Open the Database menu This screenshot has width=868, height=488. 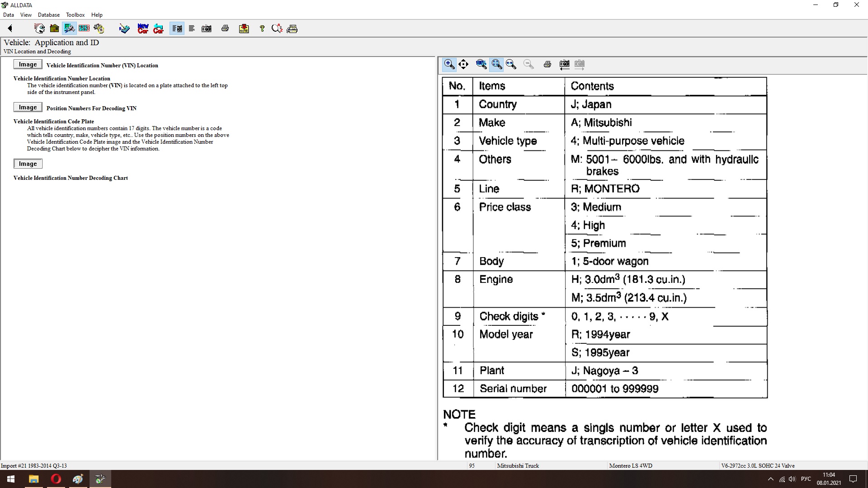coord(48,14)
